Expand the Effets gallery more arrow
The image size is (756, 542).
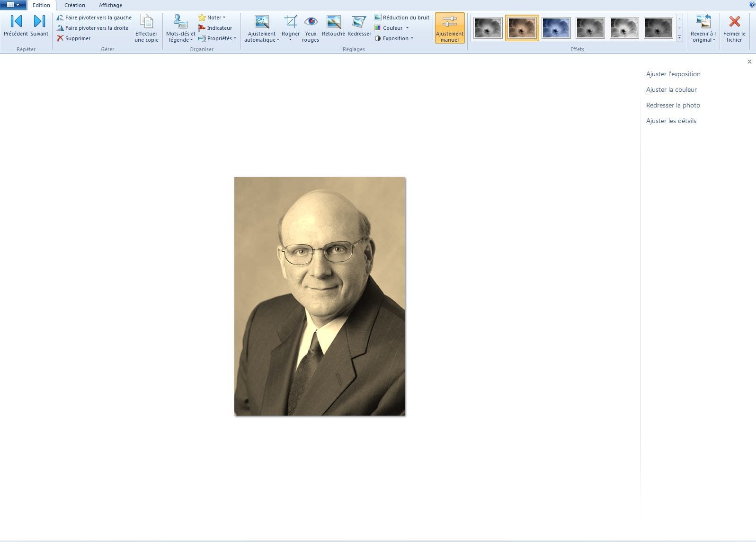[x=679, y=37]
